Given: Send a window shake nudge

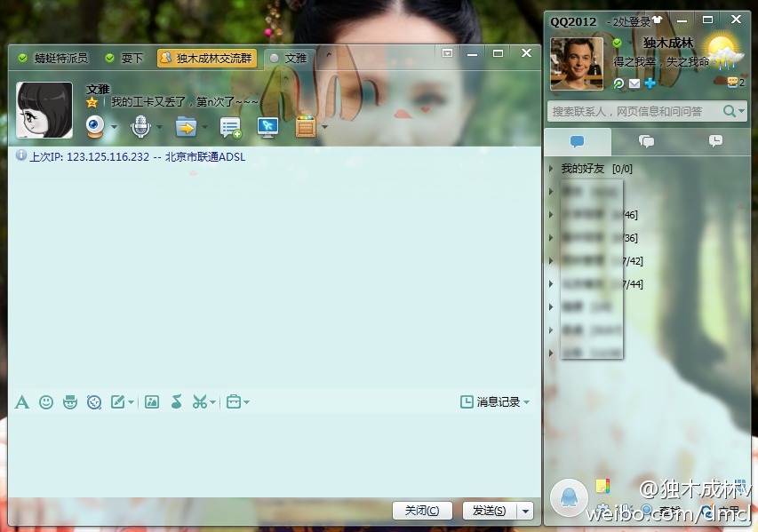Looking at the screenshot, I should (x=94, y=402).
